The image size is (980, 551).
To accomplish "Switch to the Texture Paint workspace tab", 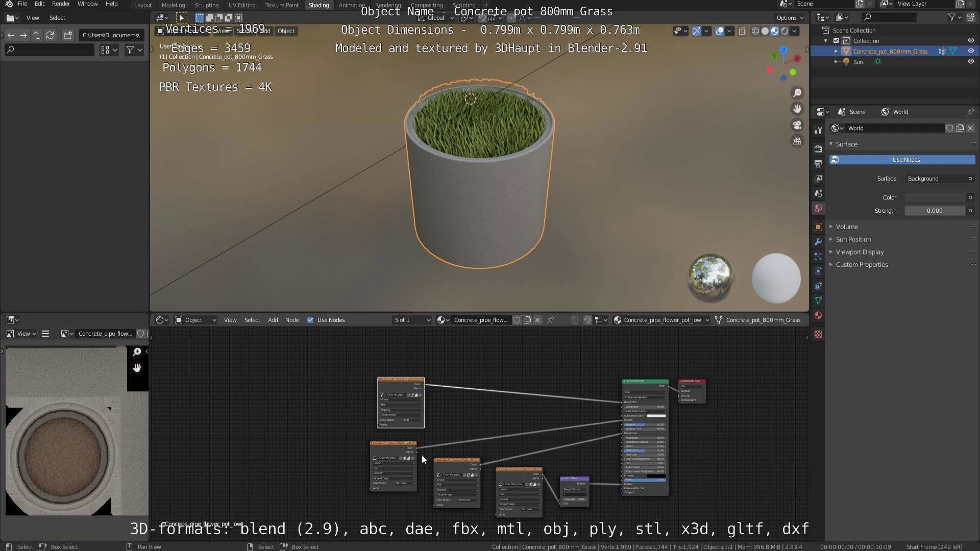I will click(x=282, y=5).
